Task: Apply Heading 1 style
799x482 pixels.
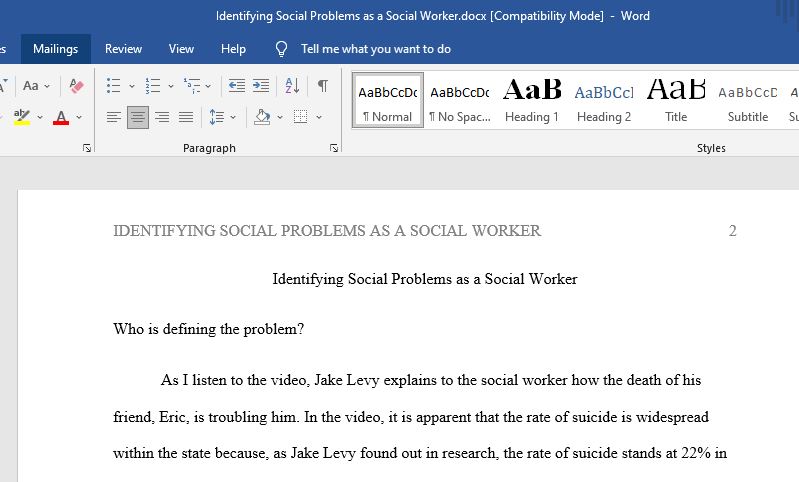Action: [532, 100]
